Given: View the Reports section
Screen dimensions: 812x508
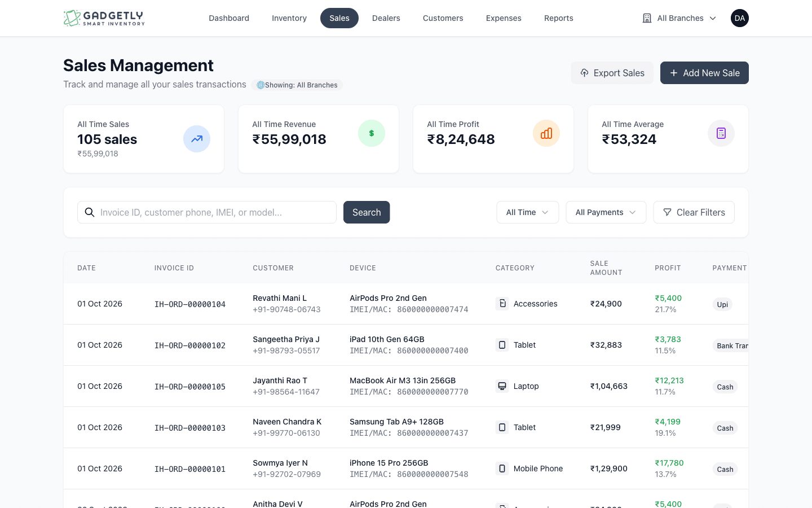Looking at the screenshot, I should [559, 18].
